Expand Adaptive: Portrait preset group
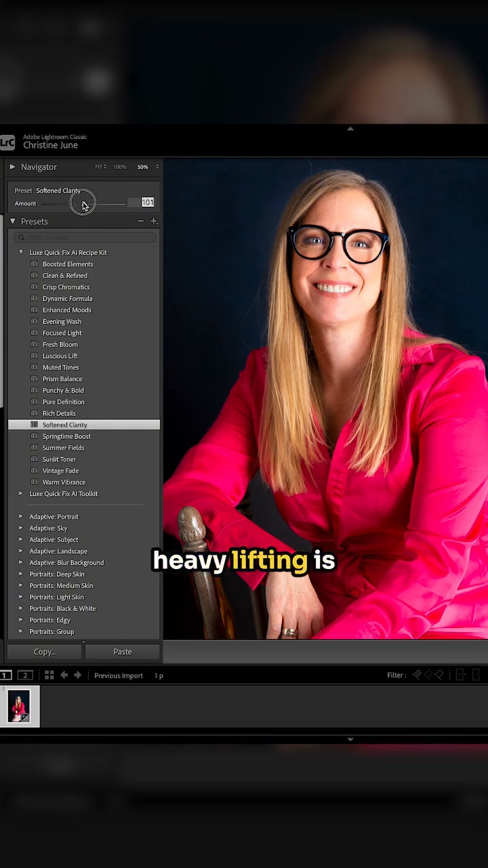488x868 pixels. [x=21, y=517]
